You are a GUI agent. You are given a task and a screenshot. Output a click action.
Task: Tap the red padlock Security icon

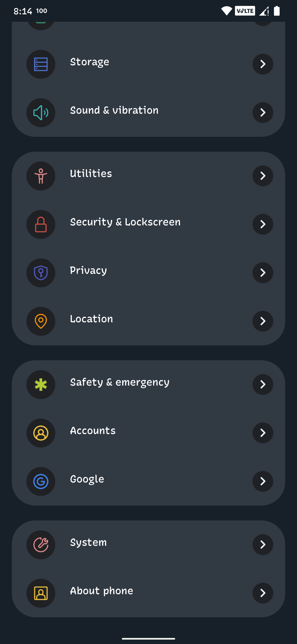tap(41, 224)
